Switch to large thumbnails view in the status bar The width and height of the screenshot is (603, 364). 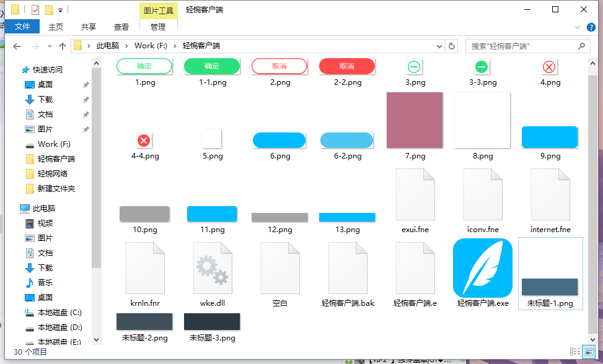tap(588, 352)
